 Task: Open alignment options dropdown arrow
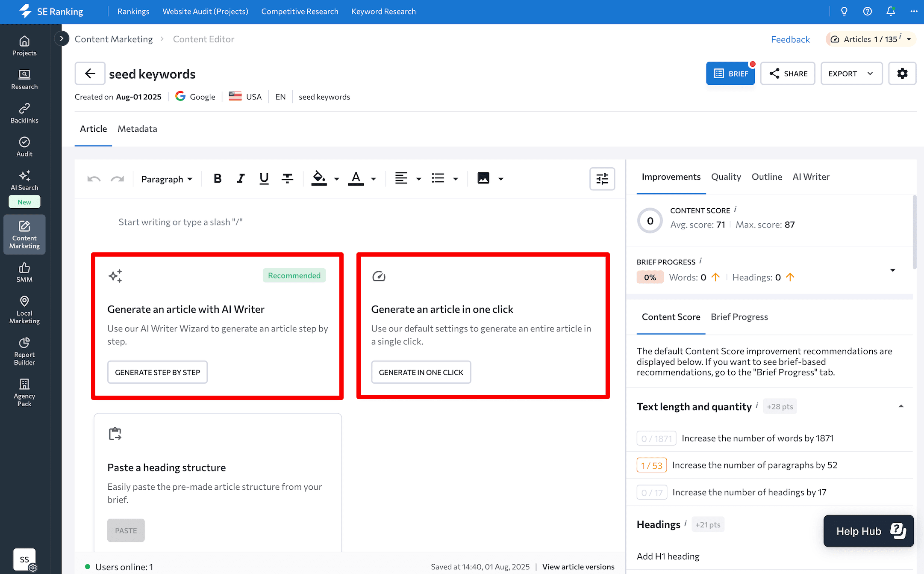click(x=419, y=179)
